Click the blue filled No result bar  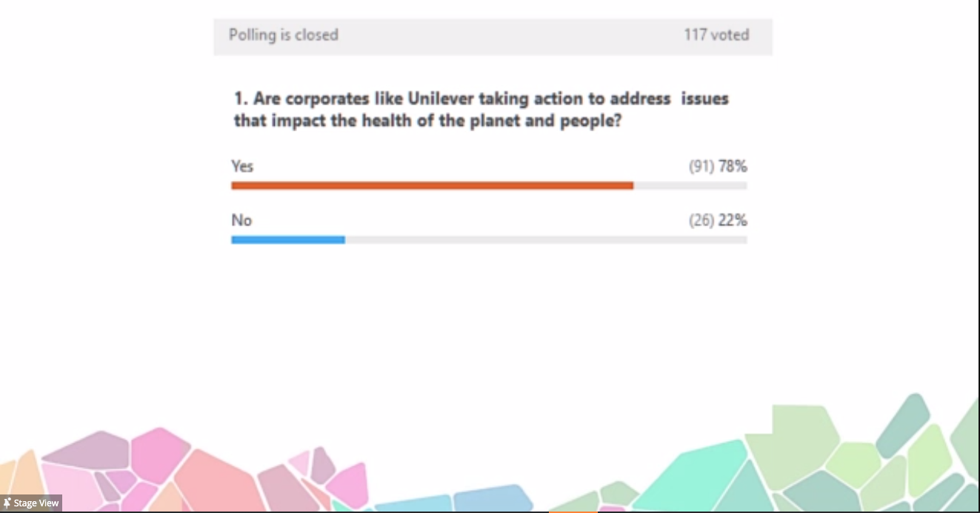[287, 239]
